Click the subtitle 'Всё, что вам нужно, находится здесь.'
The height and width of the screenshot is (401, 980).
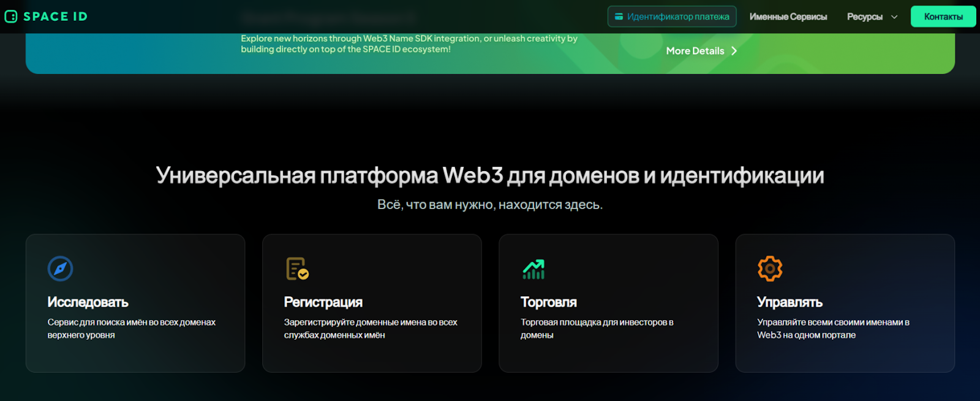tap(490, 205)
